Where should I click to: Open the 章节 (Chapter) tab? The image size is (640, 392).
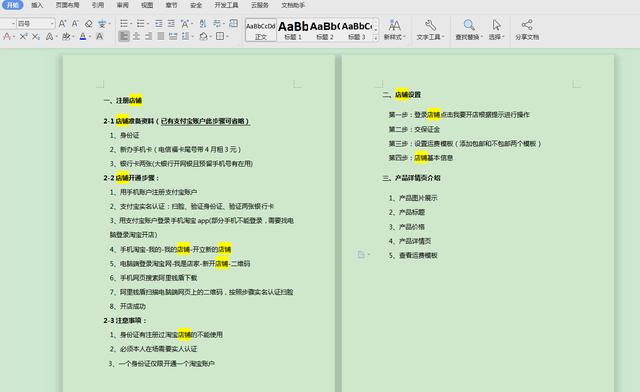coord(171,5)
